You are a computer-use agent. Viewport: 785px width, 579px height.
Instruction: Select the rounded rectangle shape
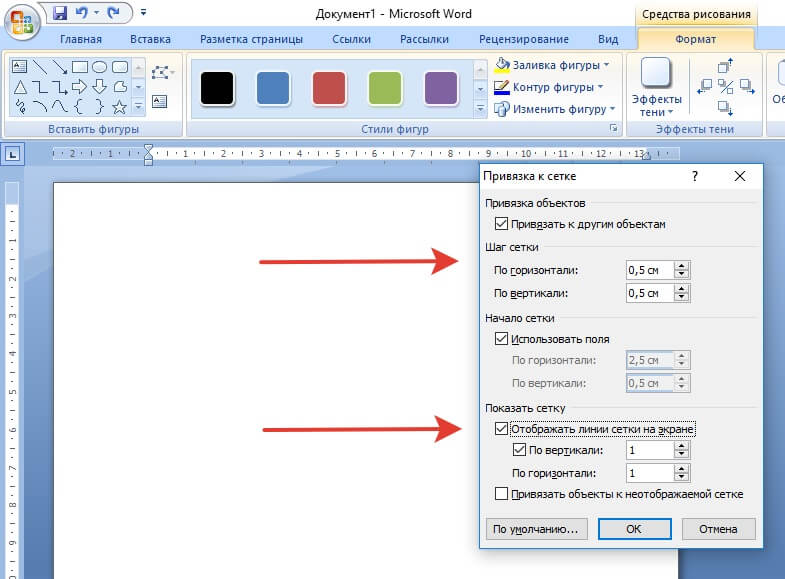point(120,67)
